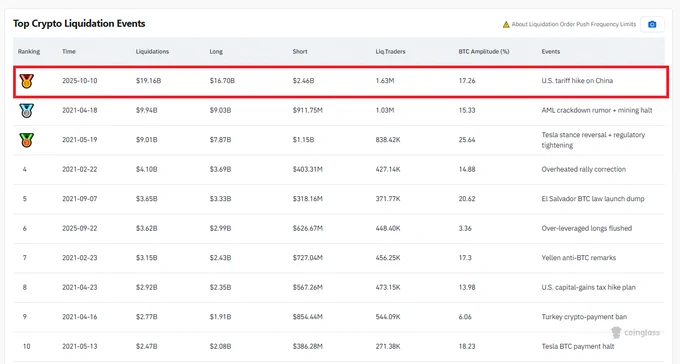
Task: Click the 3.36 BTC amplitude value
Action: click(464, 228)
